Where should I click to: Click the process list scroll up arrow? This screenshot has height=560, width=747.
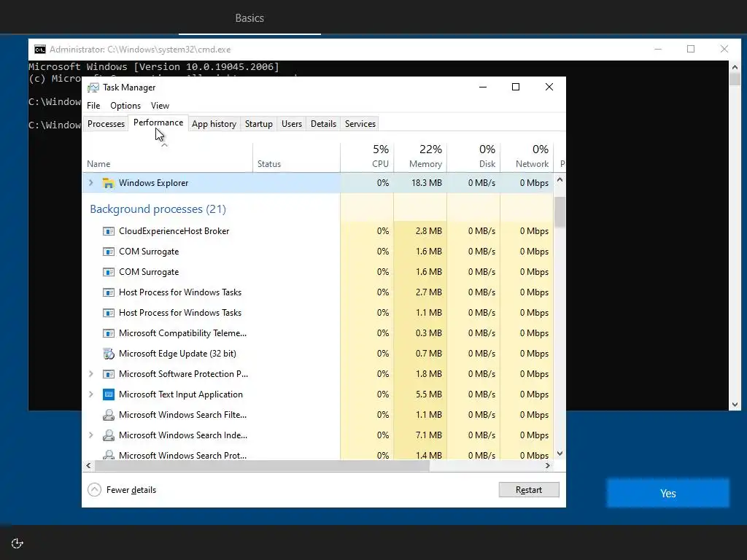point(560,180)
